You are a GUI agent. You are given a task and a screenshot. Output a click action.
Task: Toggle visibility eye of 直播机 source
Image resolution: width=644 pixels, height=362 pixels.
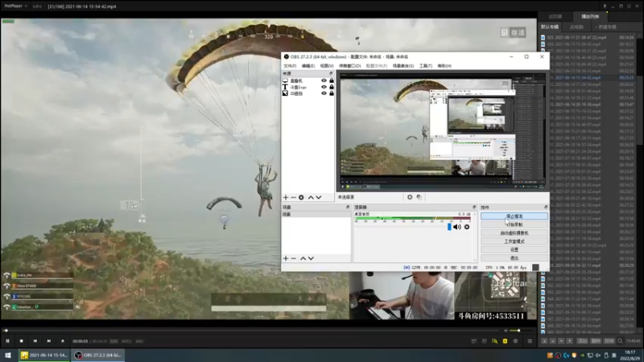(x=324, y=80)
